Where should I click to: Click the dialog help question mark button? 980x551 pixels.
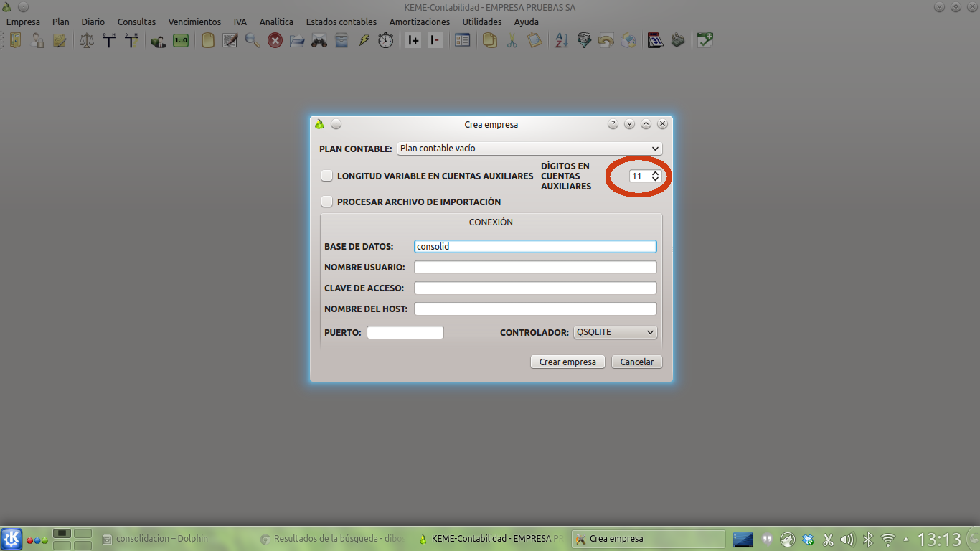pos(613,124)
